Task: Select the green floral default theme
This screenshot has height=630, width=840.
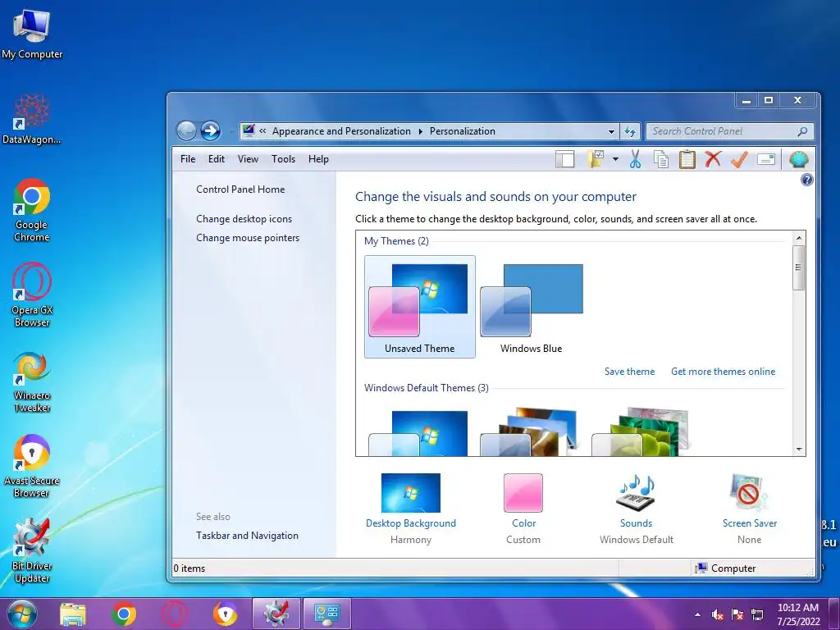Action: click(x=641, y=433)
